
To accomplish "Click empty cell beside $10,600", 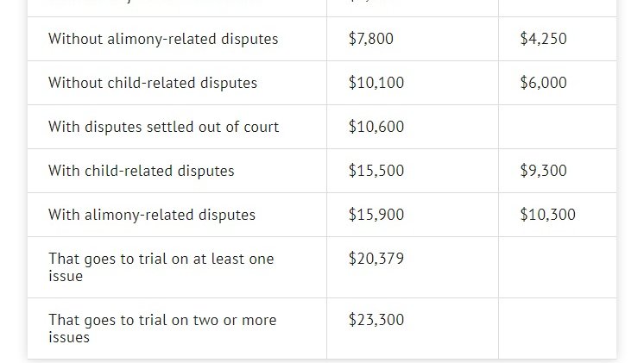I will 557,127.
